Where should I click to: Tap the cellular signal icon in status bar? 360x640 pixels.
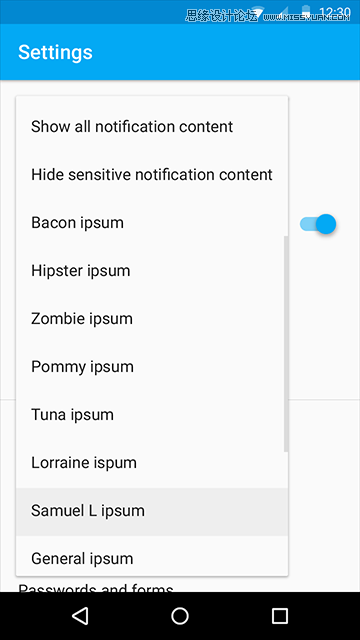tap(283, 11)
